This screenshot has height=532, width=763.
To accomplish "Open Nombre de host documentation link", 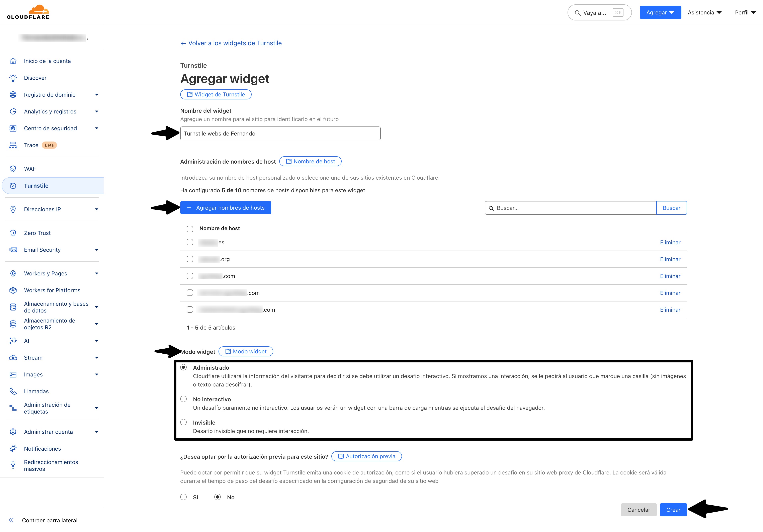I will (x=310, y=162).
